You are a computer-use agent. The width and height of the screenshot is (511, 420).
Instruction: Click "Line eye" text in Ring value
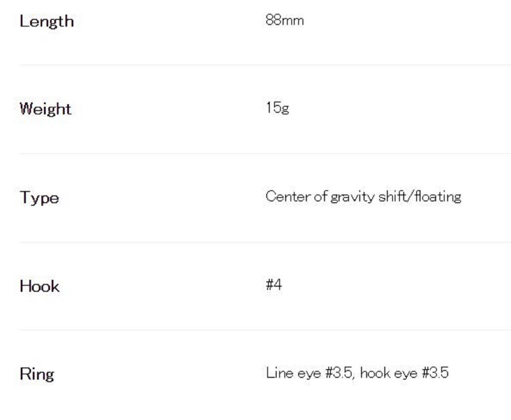[293, 373]
